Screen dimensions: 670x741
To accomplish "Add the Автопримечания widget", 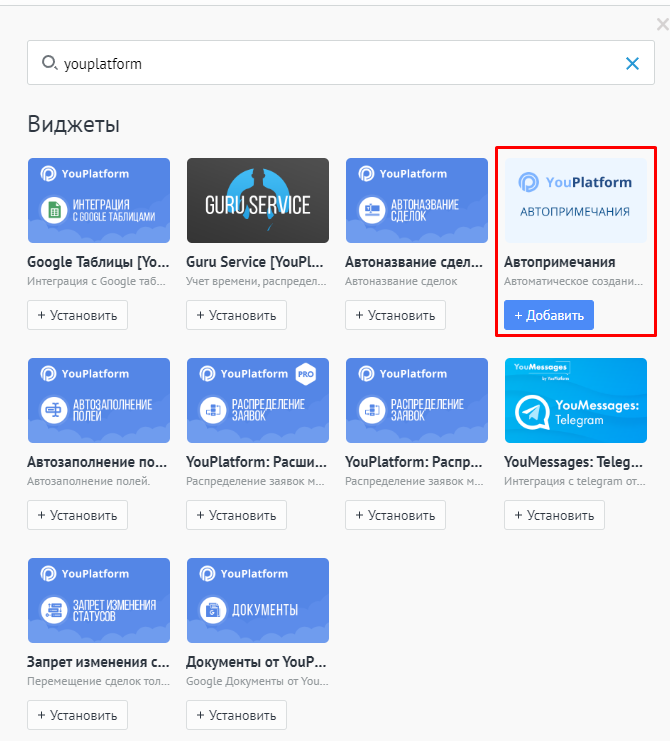I will 549,315.
